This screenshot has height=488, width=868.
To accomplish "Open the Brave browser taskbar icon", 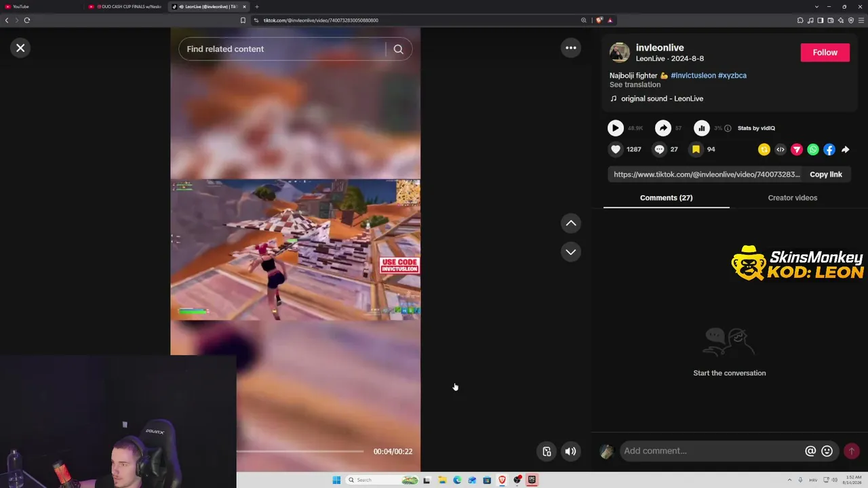I will (502, 480).
